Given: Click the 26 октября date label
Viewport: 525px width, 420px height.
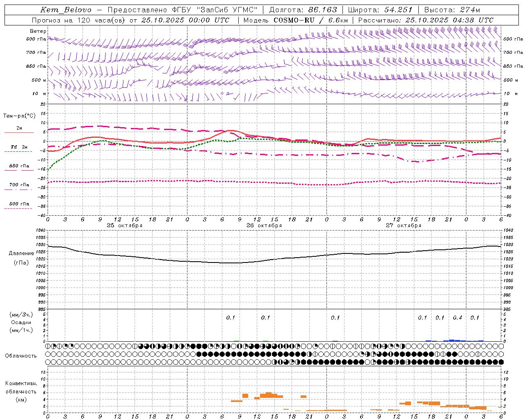Looking at the screenshot, I should point(264,226).
